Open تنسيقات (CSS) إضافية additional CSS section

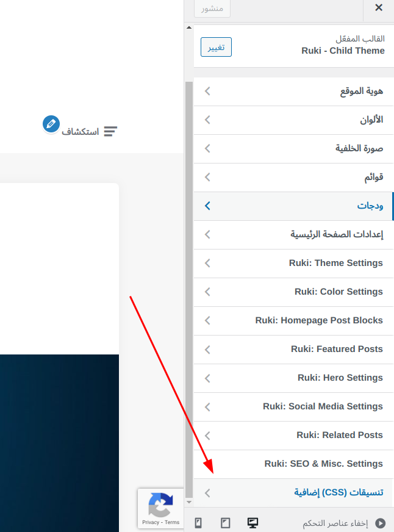(x=293, y=492)
